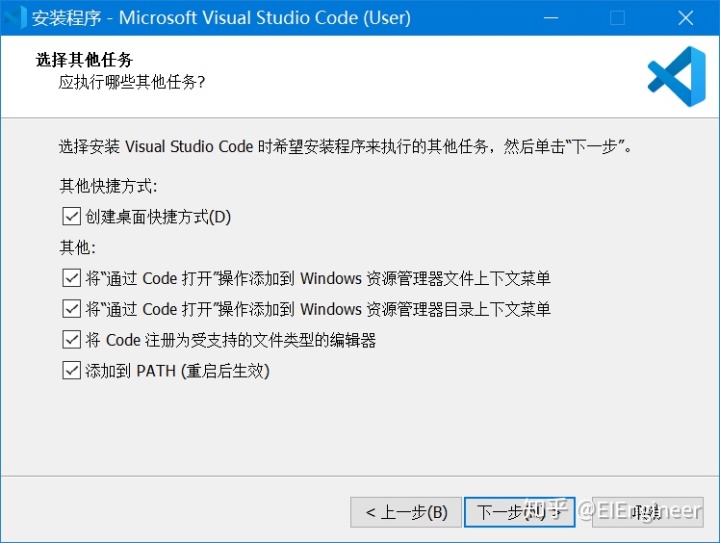Click the window title 安装程序 - Microsoft Visual Studio Code (User)

pos(221,18)
